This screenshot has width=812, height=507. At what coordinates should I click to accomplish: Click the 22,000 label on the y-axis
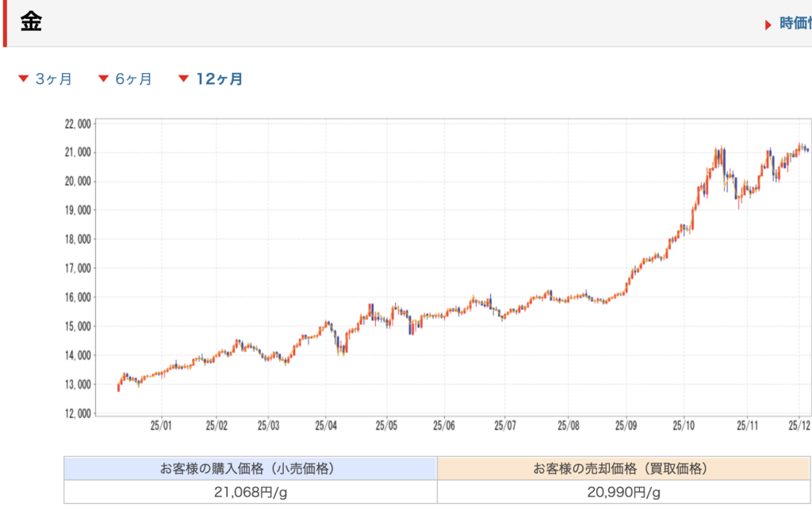(x=77, y=124)
